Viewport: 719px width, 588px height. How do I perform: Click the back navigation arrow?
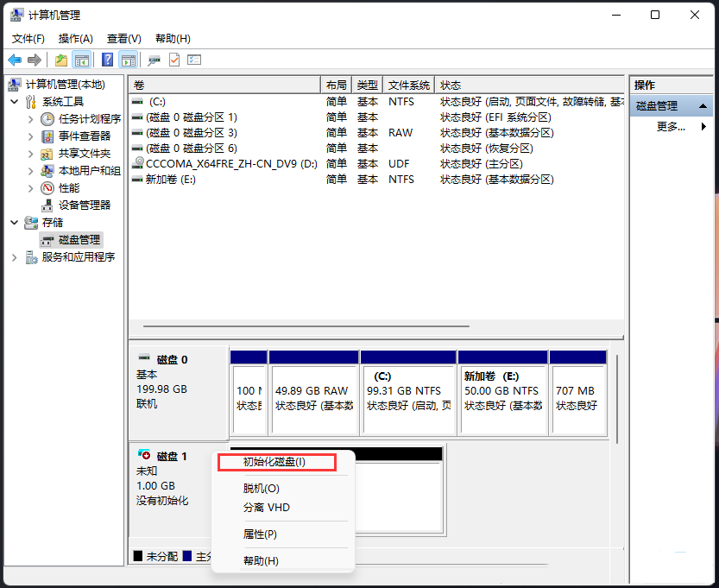(15, 60)
